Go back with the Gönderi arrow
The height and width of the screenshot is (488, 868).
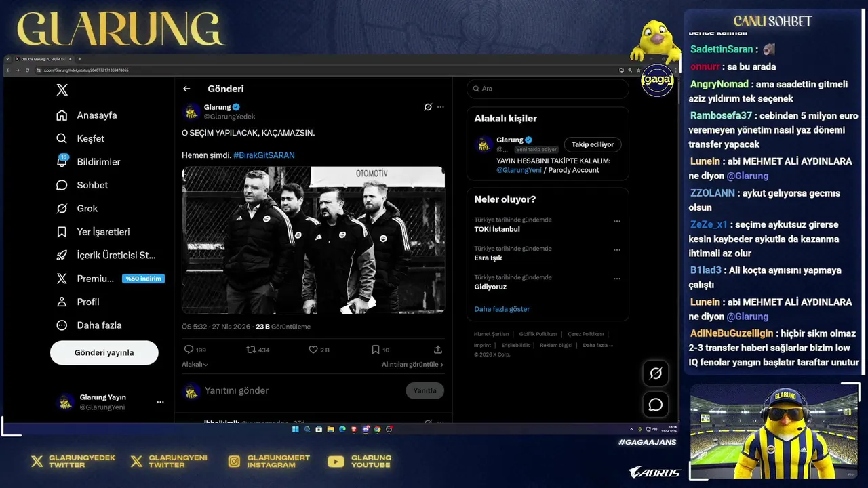[186, 89]
